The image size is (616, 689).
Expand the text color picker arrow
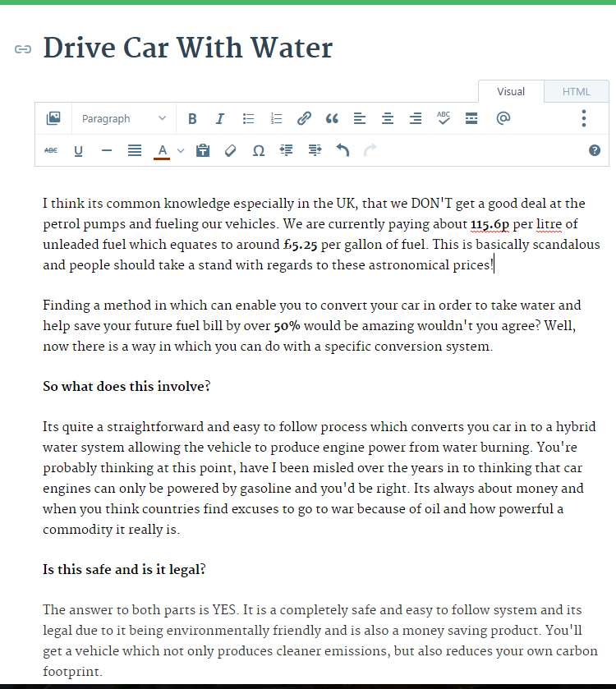point(181,150)
